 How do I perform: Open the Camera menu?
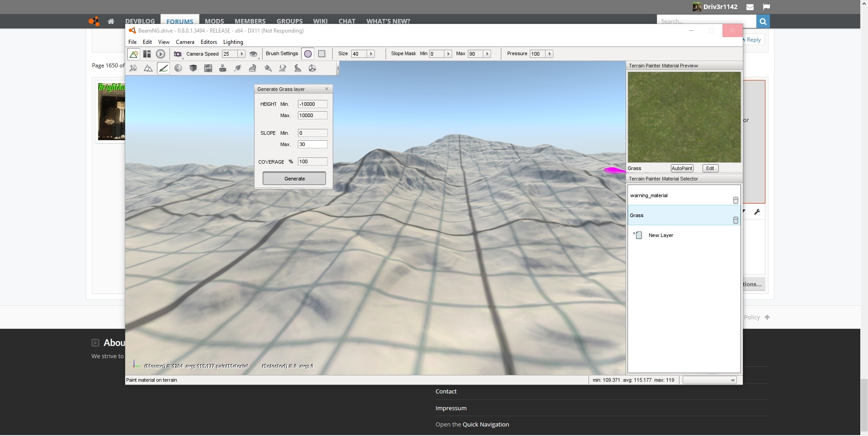click(x=185, y=42)
